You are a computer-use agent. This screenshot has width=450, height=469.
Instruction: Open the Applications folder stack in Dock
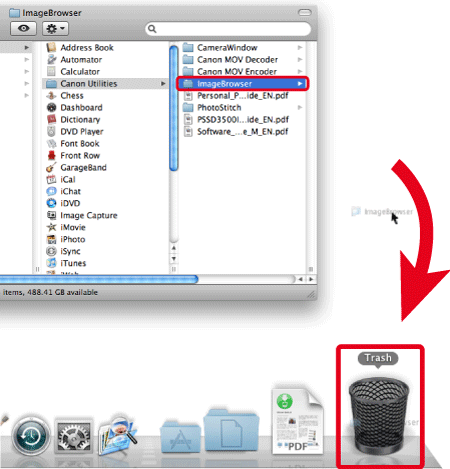coord(180,436)
